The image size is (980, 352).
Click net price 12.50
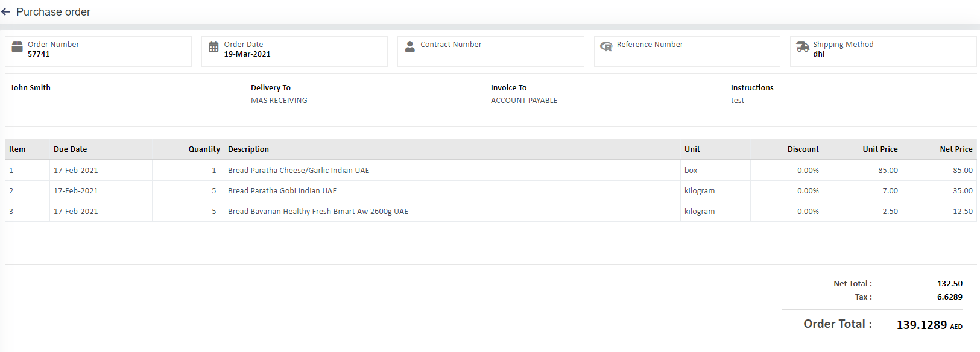(x=963, y=212)
